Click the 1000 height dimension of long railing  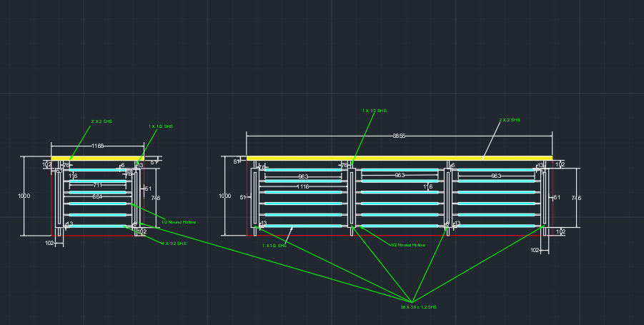pyautogui.click(x=224, y=196)
